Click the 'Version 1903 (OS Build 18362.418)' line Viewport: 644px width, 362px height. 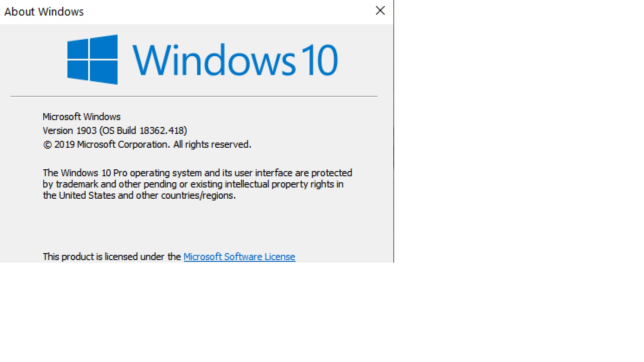point(115,130)
